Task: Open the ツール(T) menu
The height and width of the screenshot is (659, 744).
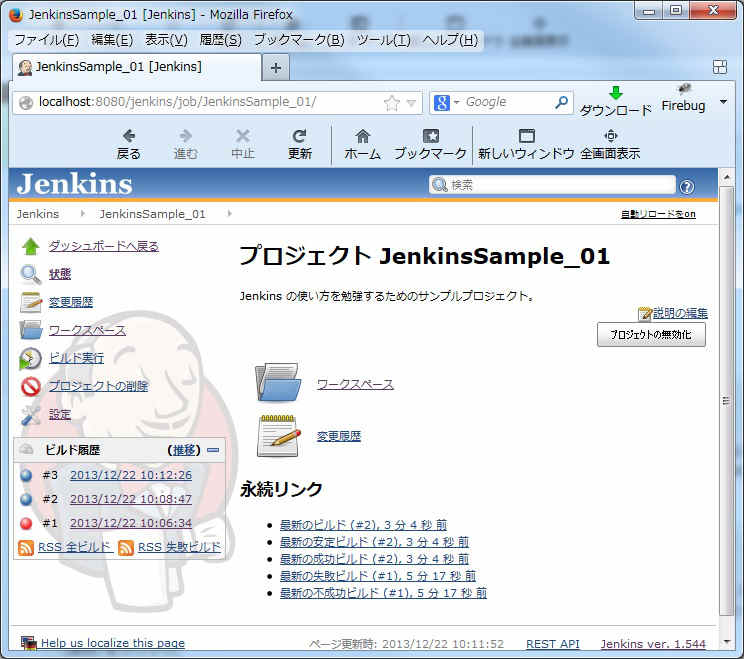Action: coord(383,40)
